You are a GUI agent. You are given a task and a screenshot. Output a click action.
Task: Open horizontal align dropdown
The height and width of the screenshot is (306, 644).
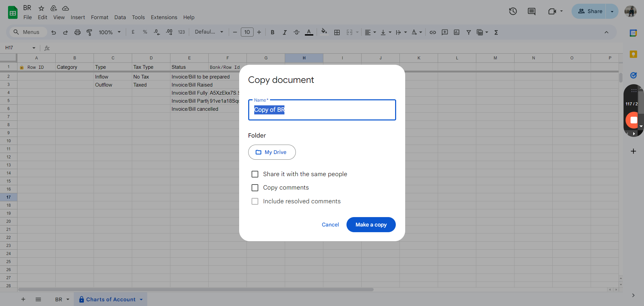coord(370,32)
